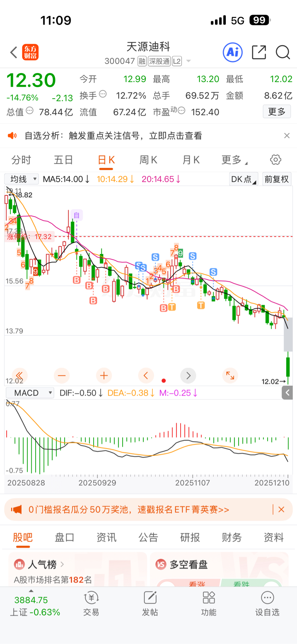The image size is (297, 644).
Task: Zoom out chart with minus button
Action: pos(61,375)
